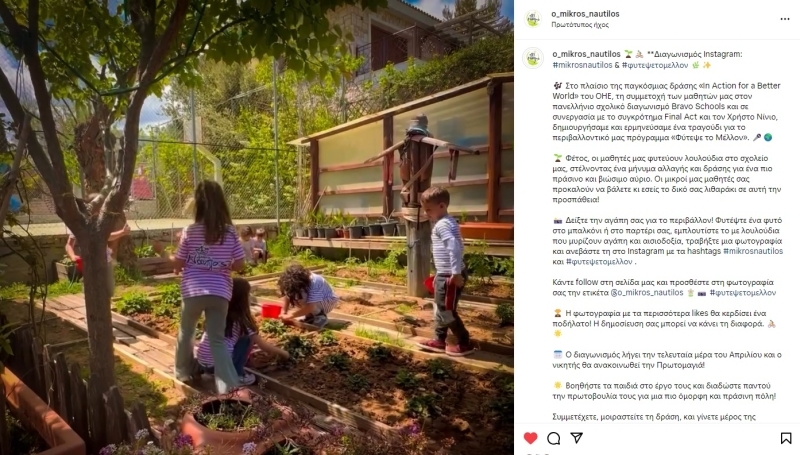Open #φυτεψετομελλον hashtag after 'και'

click(599, 262)
